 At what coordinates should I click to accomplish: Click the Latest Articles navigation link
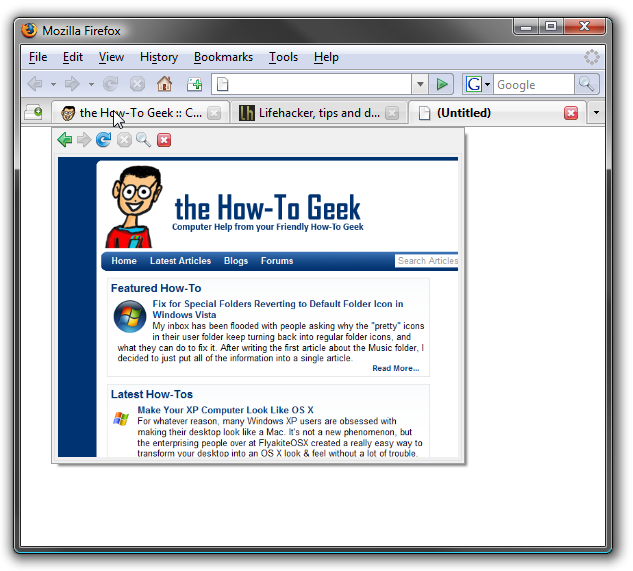(x=180, y=261)
